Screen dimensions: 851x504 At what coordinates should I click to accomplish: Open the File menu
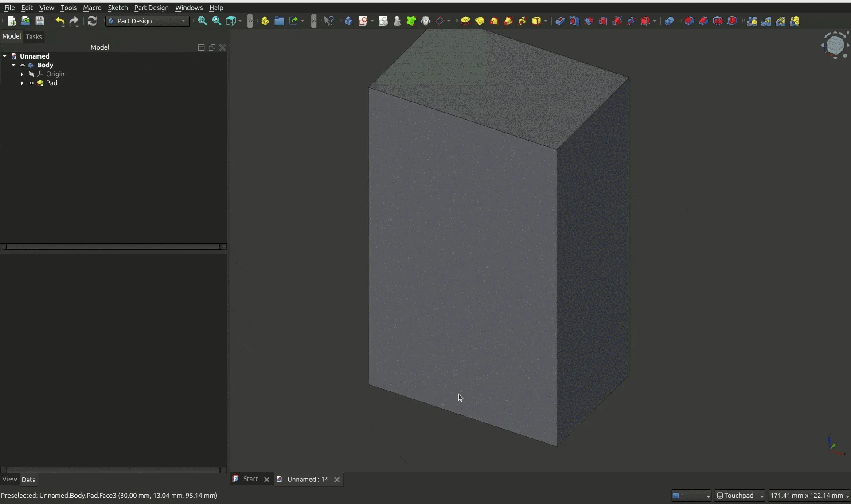point(9,8)
